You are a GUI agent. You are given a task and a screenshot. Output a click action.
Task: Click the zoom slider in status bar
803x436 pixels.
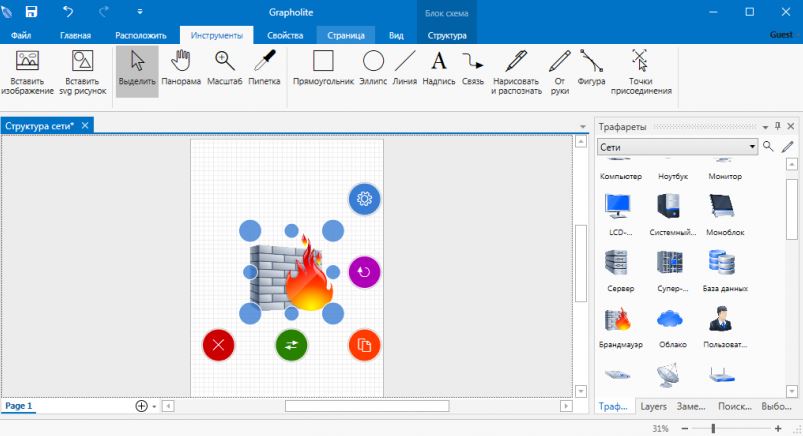[713, 428]
